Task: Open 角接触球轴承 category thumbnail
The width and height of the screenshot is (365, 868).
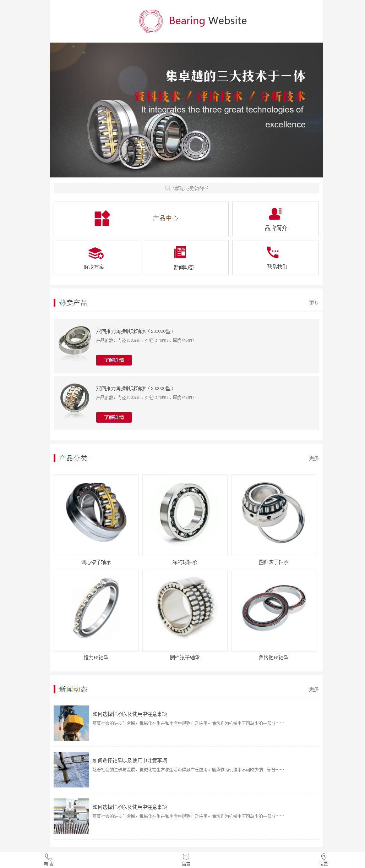Action: tap(274, 611)
